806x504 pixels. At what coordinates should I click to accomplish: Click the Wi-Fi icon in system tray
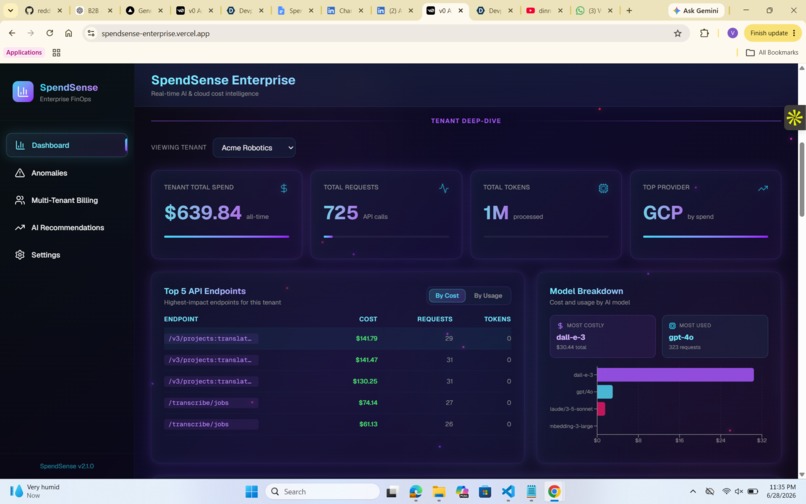pos(726,492)
